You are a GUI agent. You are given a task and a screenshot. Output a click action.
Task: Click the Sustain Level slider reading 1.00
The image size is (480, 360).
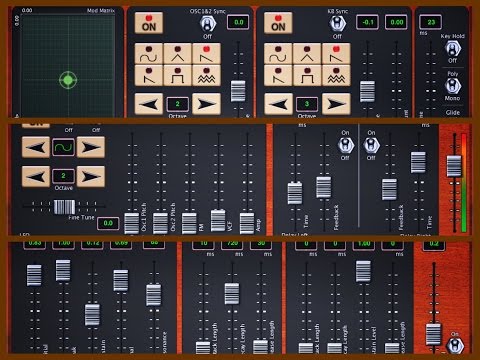363,271
